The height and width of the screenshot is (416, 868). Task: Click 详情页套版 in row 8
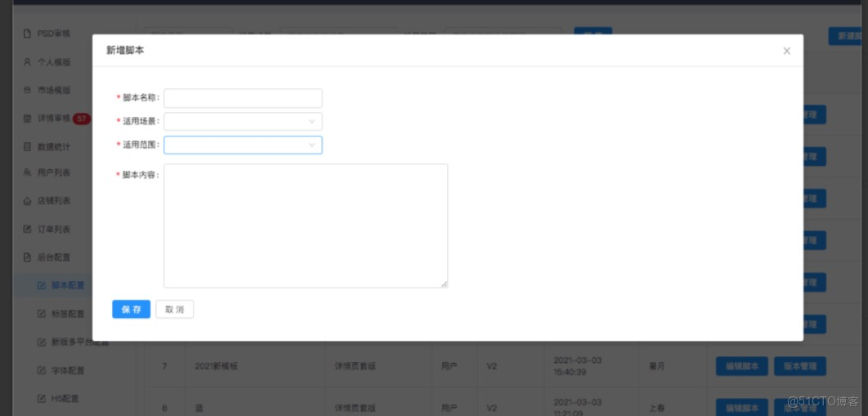pyautogui.click(x=356, y=409)
